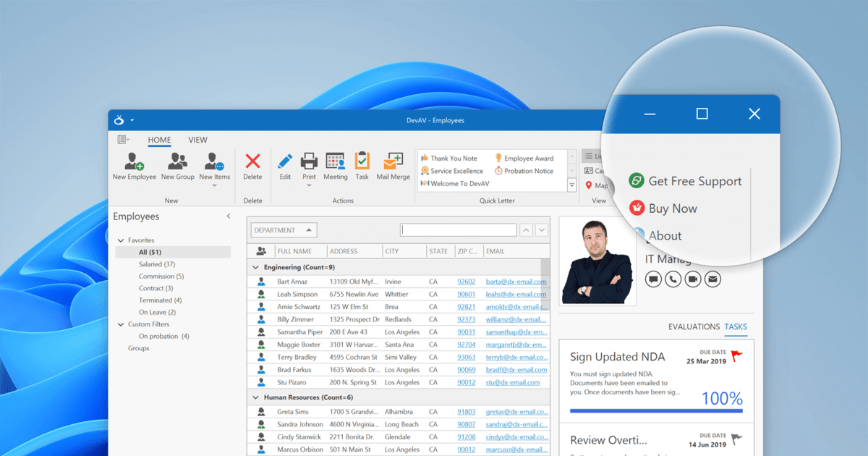Collapse the Employees navigation panel
Image resolution: width=868 pixels, height=456 pixels.
pos(229,216)
